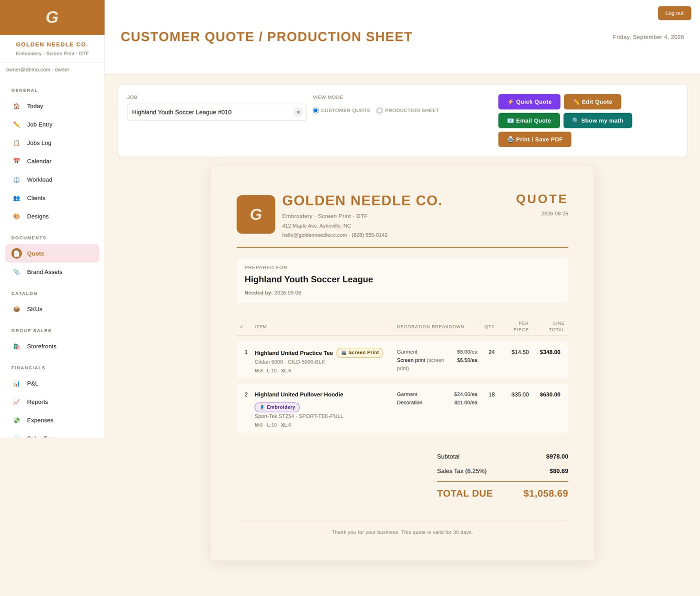Click the Highland Youth Soccer League client heading
Image resolution: width=700 pixels, height=596 pixels.
[x=308, y=280]
